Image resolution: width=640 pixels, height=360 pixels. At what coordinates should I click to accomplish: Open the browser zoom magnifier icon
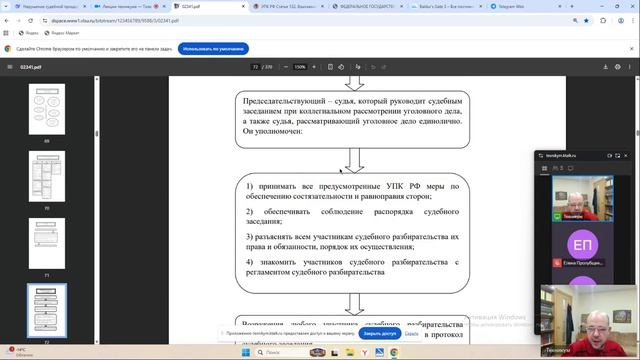(575, 20)
